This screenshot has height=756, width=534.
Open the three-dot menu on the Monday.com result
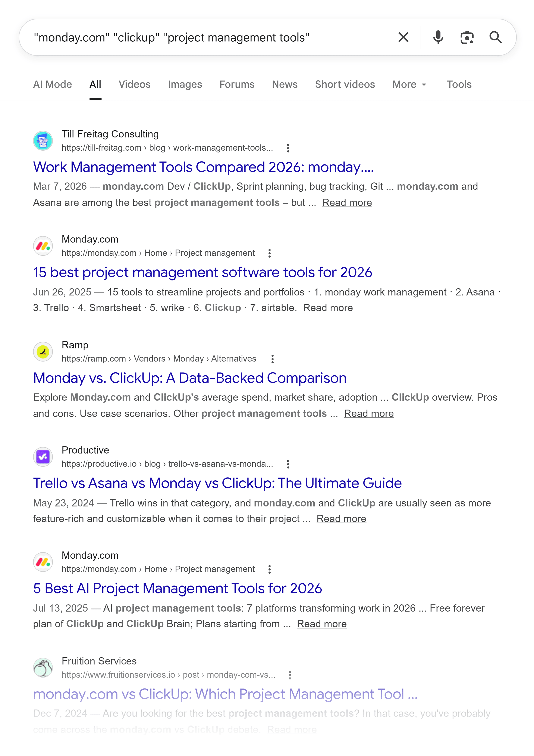pyautogui.click(x=269, y=253)
